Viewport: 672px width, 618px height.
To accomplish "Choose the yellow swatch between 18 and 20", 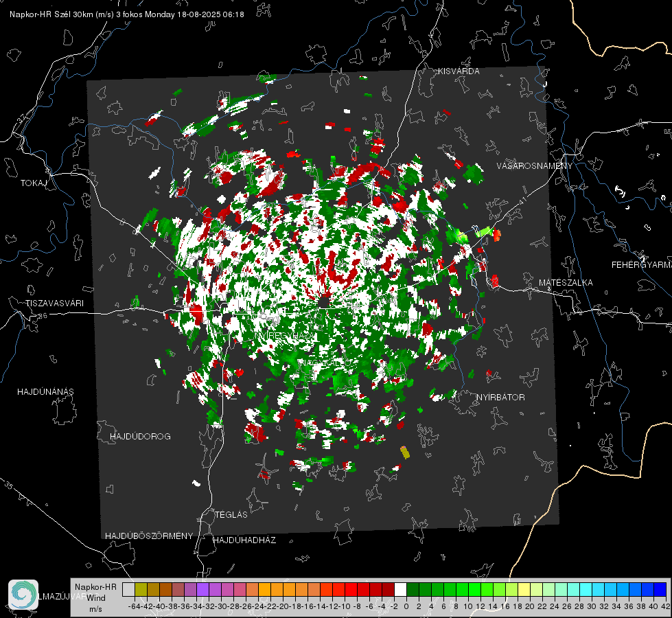I will tap(524, 590).
